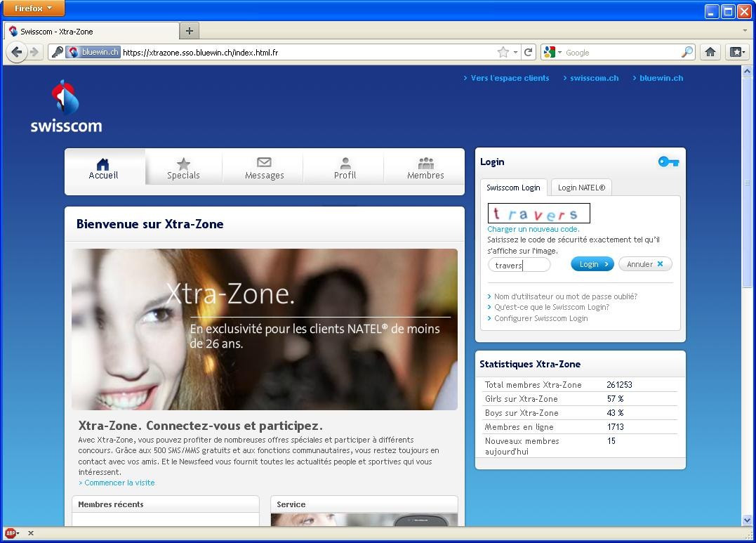This screenshot has height=543, width=756.
Task: Open the orange Firefox menu
Action: [x=32, y=8]
